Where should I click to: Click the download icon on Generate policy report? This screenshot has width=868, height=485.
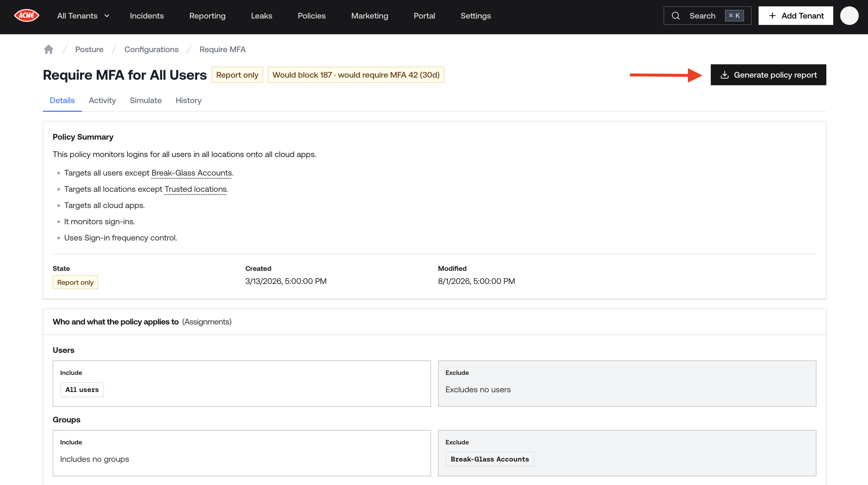click(724, 74)
